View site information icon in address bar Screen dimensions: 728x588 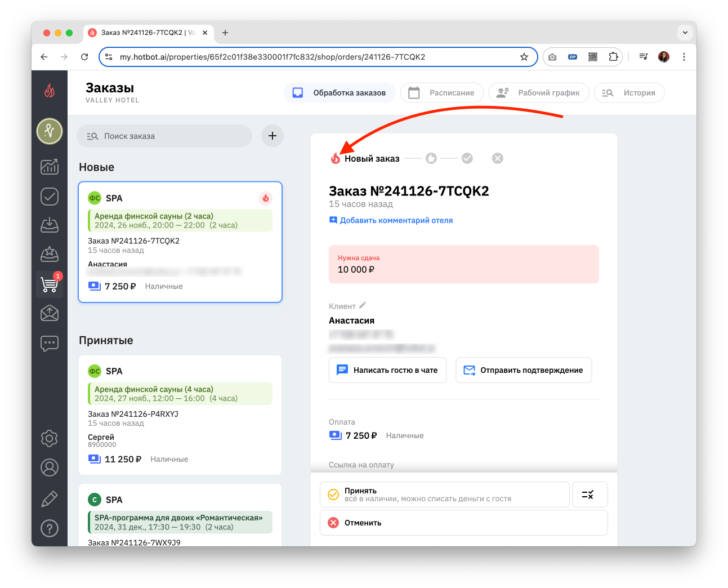[109, 57]
